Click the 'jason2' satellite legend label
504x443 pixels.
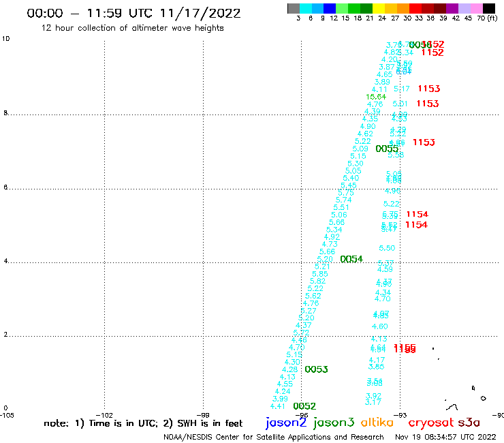286,423
